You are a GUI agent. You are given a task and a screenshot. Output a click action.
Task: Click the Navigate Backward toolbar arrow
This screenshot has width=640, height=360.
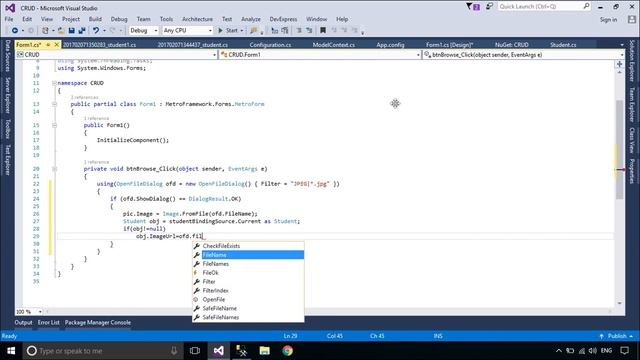[x=15, y=31]
